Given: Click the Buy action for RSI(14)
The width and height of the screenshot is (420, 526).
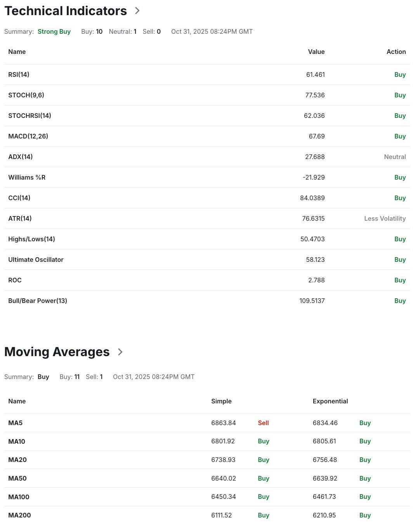Looking at the screenshot, I should [x=400, y=74].
